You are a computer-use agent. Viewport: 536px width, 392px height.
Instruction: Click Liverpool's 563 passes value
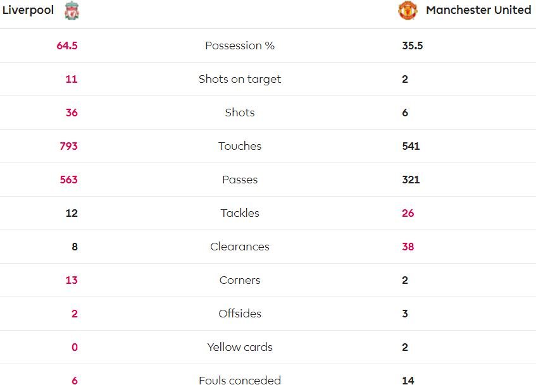[x=69, y=180]
